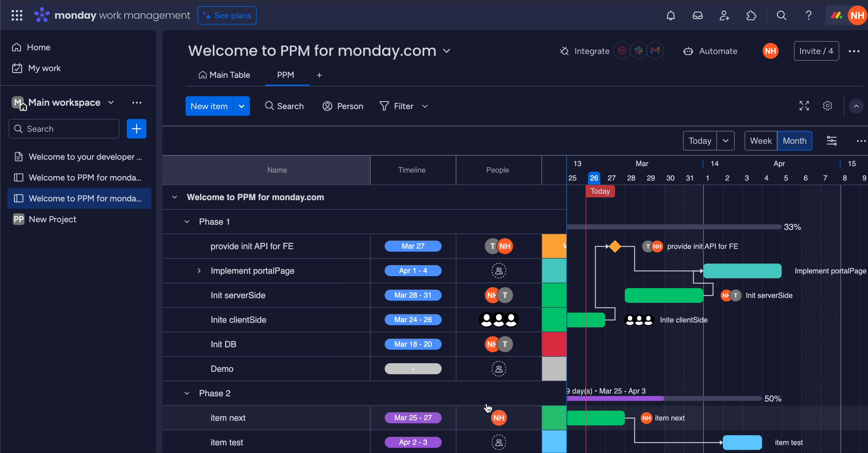The height and width of the screenshot is (453, 868).
Task: Click the sidebar Search input field
Action: 64,128
